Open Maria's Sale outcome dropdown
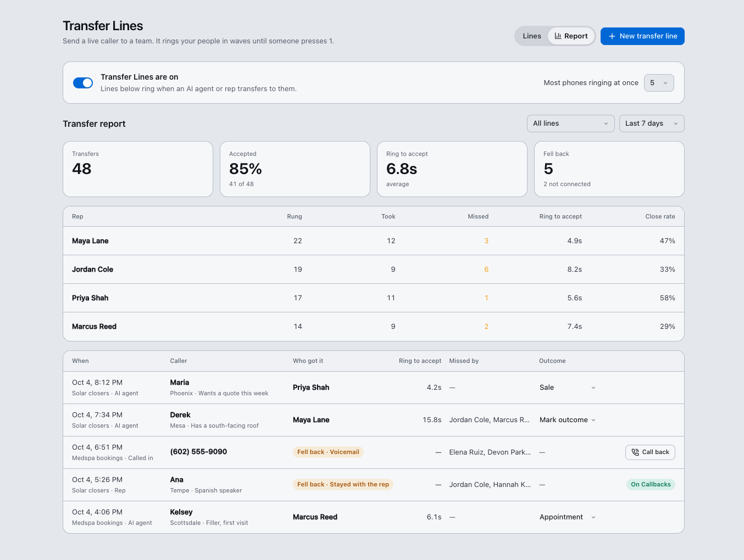This screenshot has height=560, width=744. coord(568,388)
